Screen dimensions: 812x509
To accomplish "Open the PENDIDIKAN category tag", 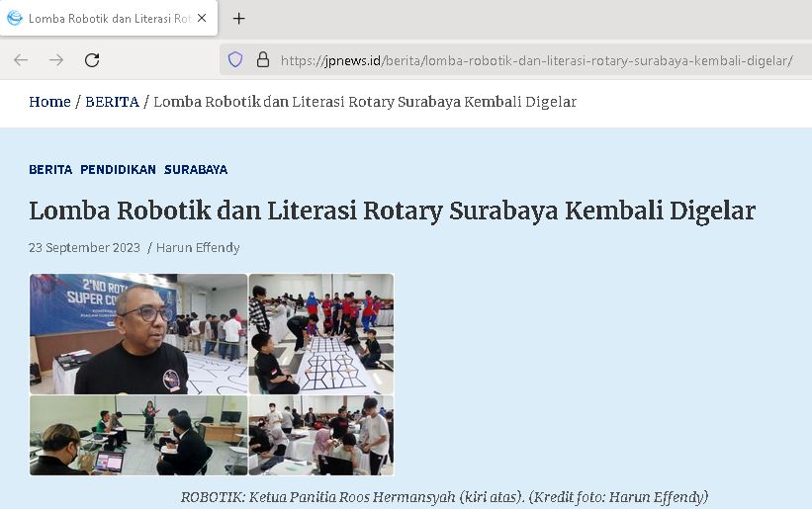I will point(118,169).
